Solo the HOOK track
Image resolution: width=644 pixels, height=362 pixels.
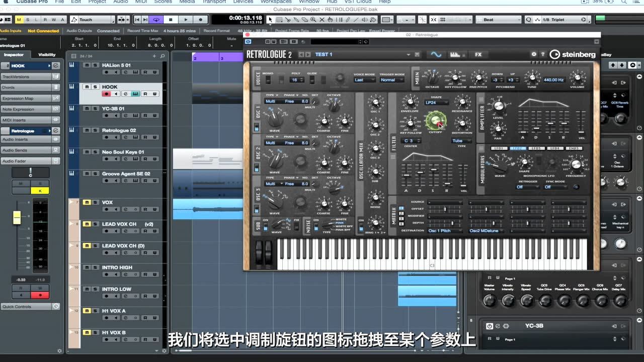pos(95,87)
